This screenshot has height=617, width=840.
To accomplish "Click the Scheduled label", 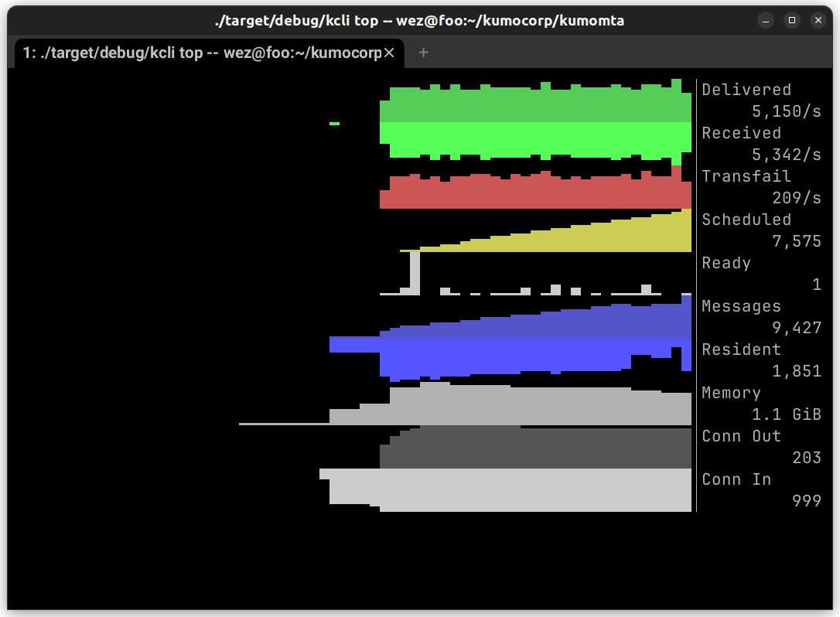I will pos(746,220).
